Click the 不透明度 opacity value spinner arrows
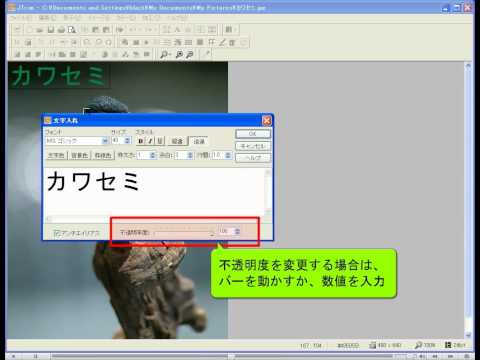This screenshot has height=360, width=480. [x=237, y=231]
